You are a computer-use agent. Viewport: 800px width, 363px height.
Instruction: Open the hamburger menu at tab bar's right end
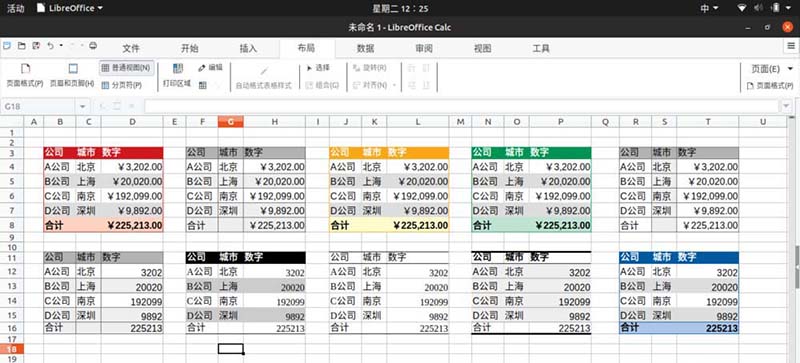(791, 46)
